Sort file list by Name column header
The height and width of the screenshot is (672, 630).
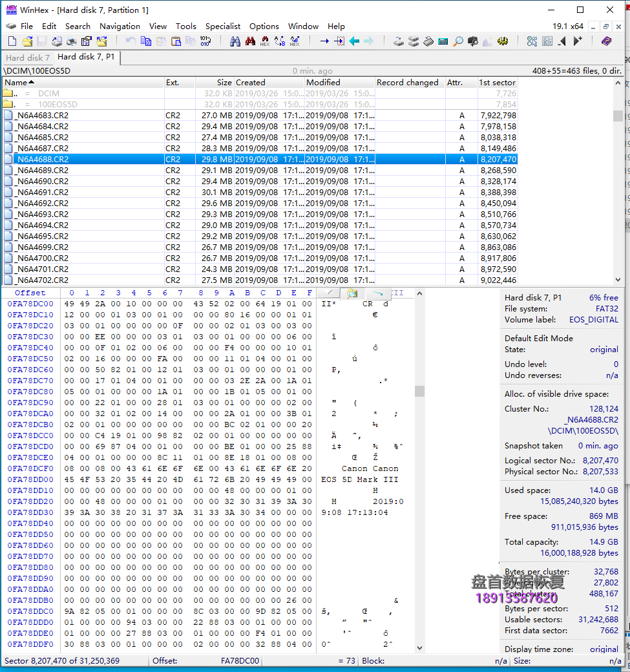tap(83, 82)
